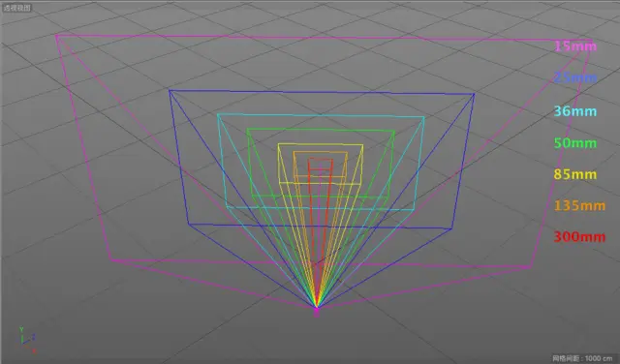Image resolution: width=620 pixels, height=364 pixels.
Task: Select the yellow 85mm label
Action: (x=575, y=174)
